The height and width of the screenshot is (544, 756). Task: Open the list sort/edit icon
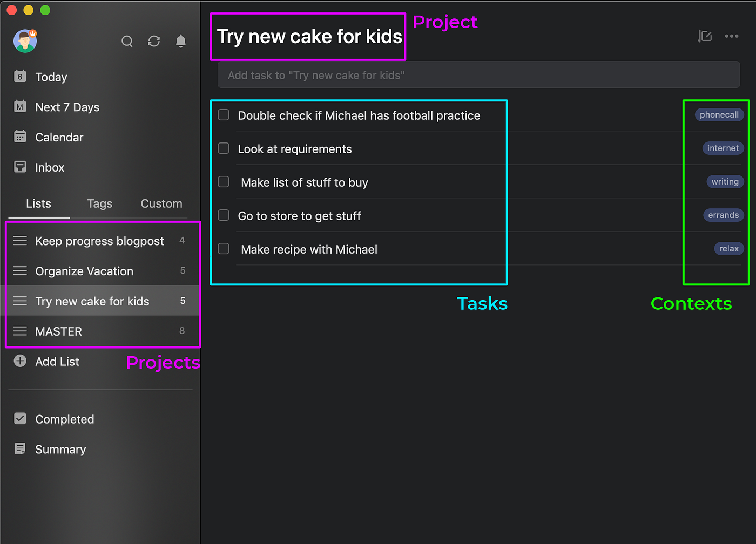click(x=705, y=36)
